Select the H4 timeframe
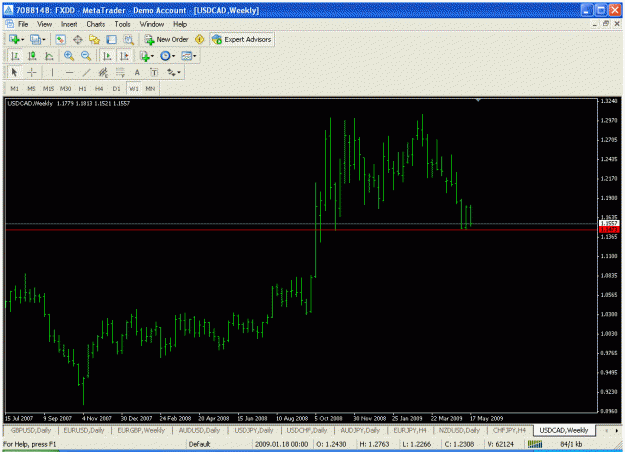Image resolution: width=625 pixels, height=452 pixels. point(99,88)
